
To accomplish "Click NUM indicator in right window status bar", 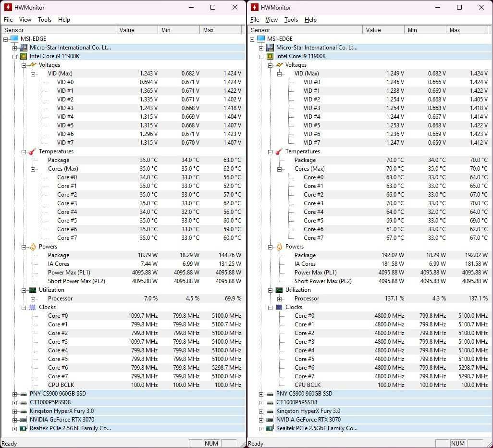I will [458, 443].
